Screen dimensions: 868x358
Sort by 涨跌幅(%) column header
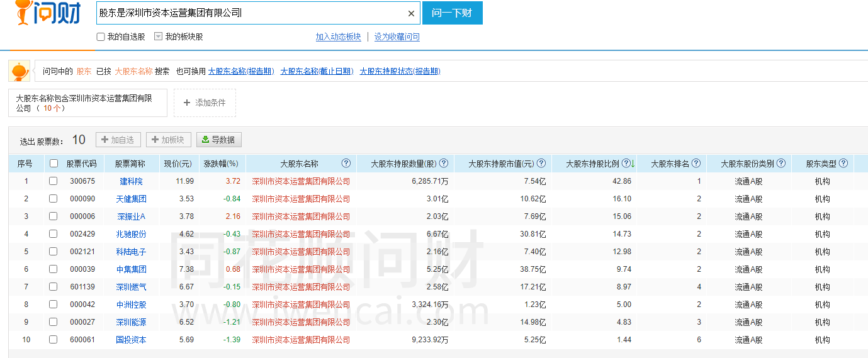(222, 164)
